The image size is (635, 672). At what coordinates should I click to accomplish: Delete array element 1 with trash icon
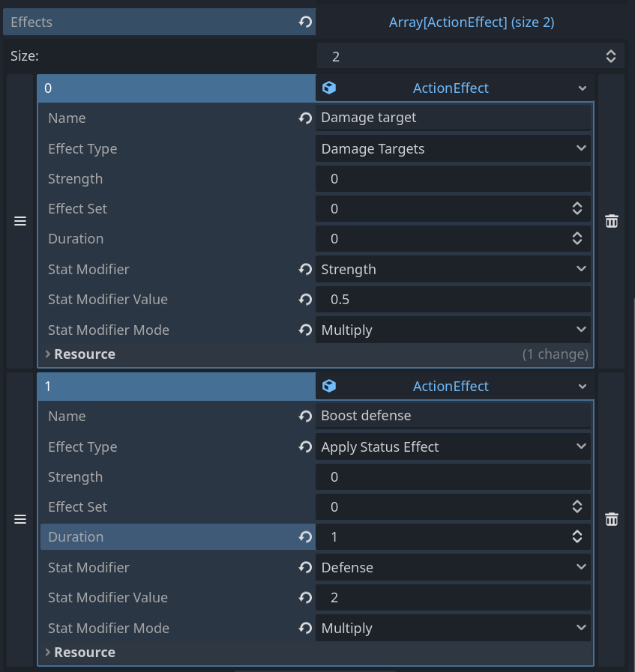click(612, 519)
